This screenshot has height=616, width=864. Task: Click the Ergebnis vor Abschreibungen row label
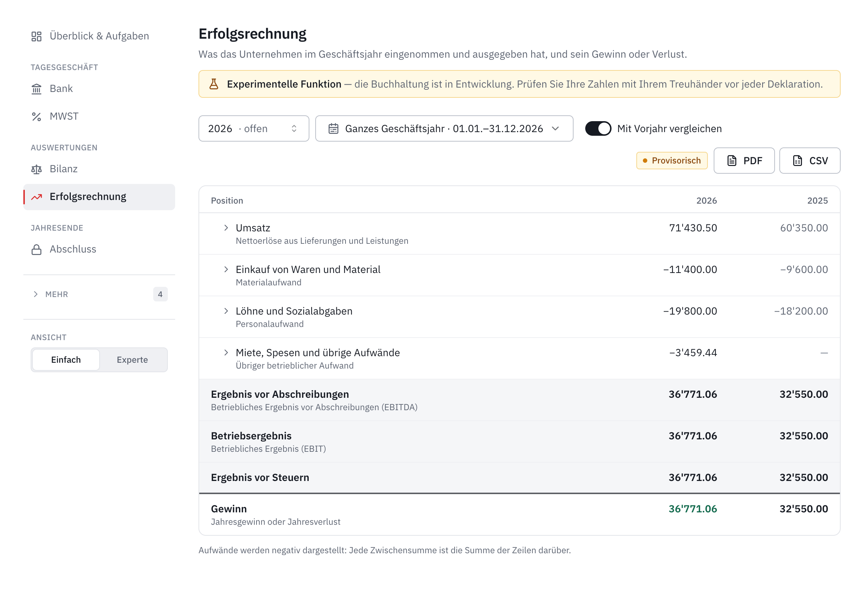tap(280, 394)
